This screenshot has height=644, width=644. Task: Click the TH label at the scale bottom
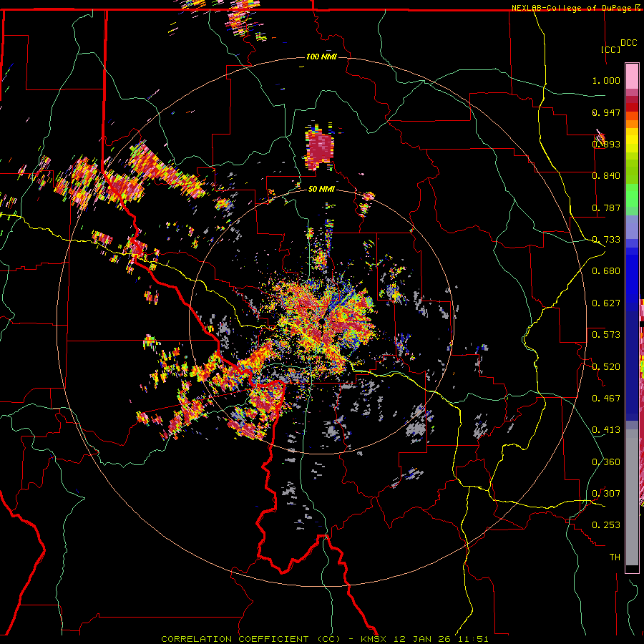click(615, 557)
